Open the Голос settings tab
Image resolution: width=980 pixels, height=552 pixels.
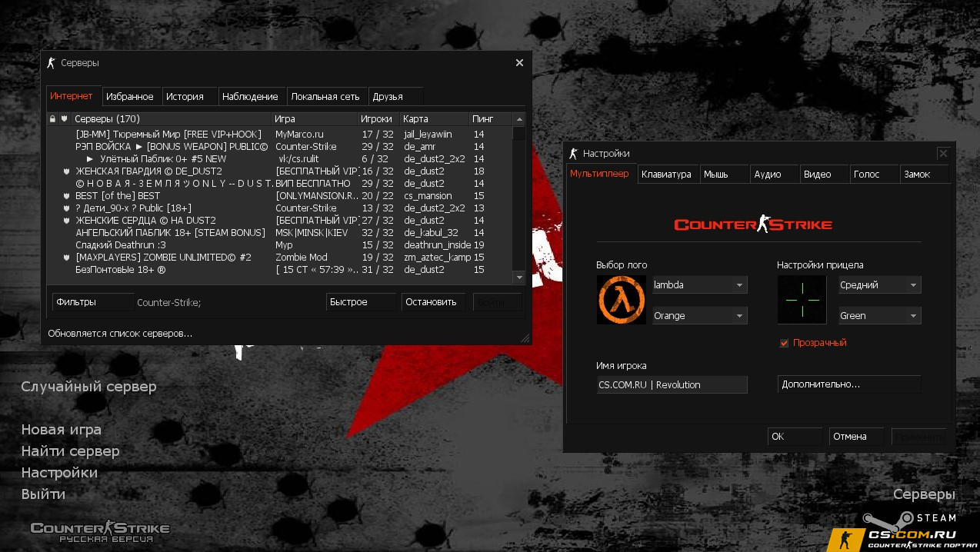(875, 175)
